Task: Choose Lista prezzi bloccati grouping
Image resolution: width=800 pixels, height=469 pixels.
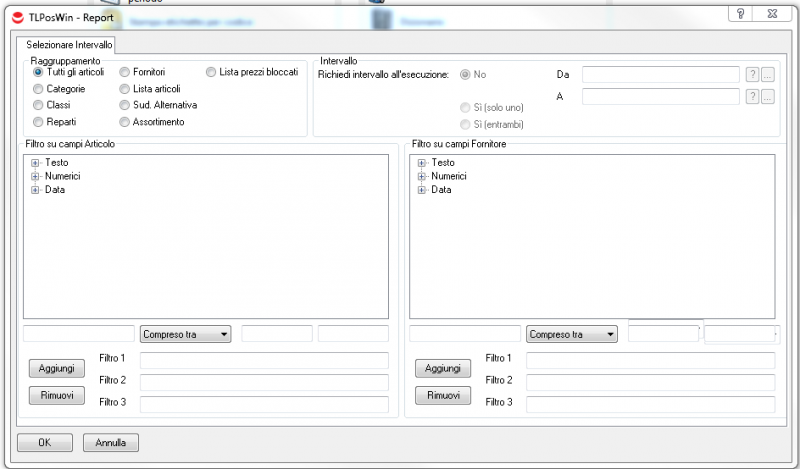Action: 211,72
